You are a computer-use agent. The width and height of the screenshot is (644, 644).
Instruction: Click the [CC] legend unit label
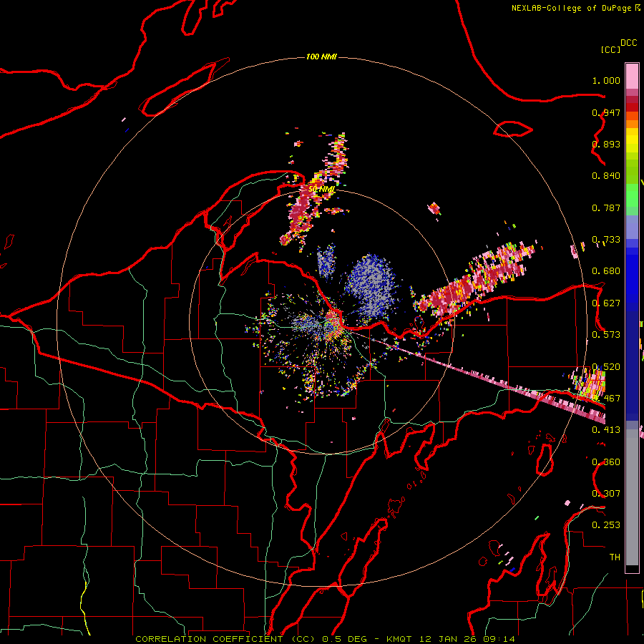(610, 49)
